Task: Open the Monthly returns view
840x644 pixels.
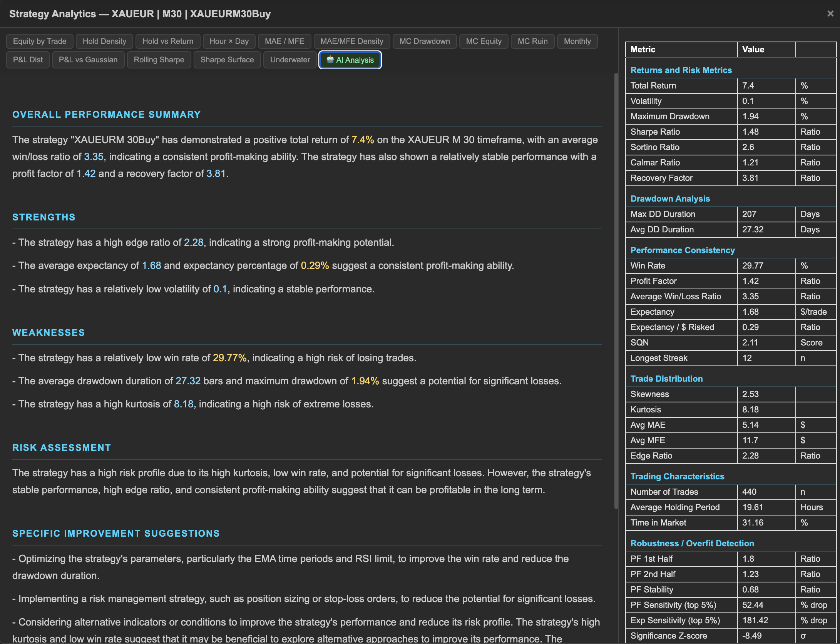Action: point(577,41)
